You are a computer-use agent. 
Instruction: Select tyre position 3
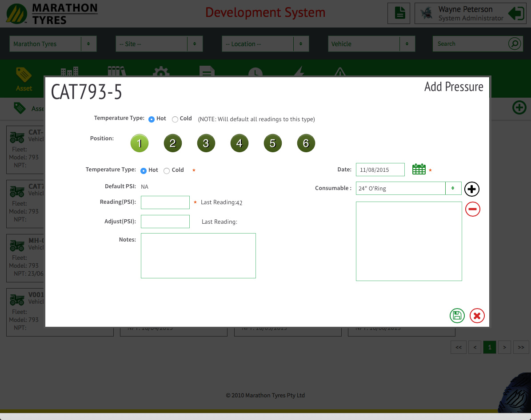[x=206, y=143]
